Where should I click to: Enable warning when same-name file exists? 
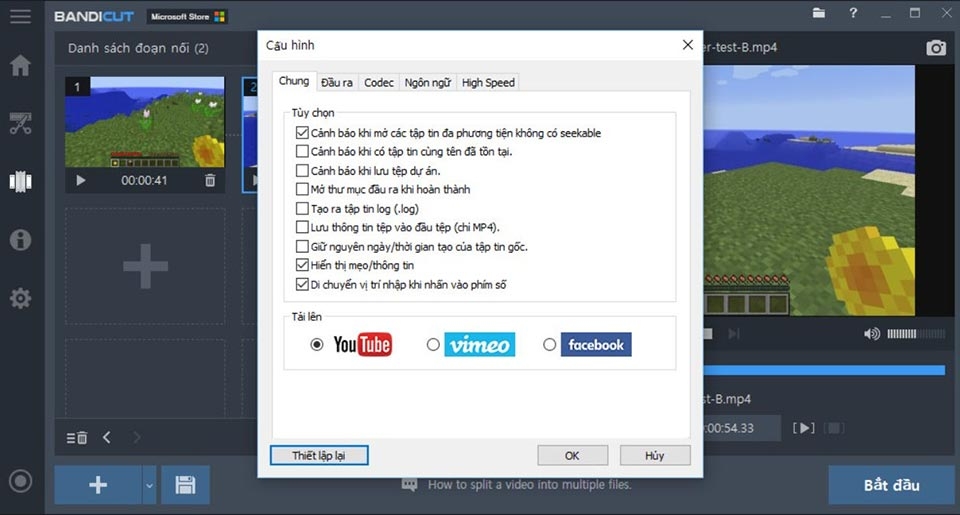(302, 151)
